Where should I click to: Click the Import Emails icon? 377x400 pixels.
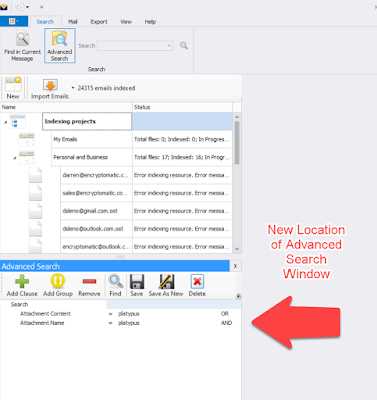pos(50,86)
